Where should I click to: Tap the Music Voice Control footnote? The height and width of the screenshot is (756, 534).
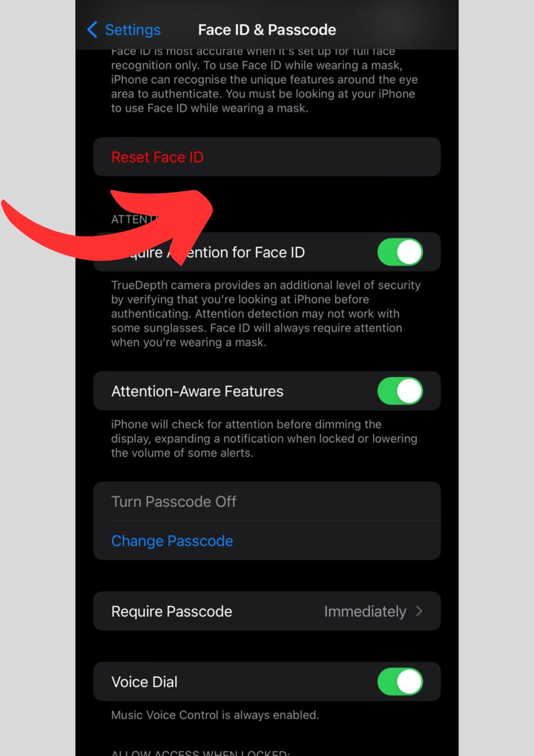[x=215, y=715]
